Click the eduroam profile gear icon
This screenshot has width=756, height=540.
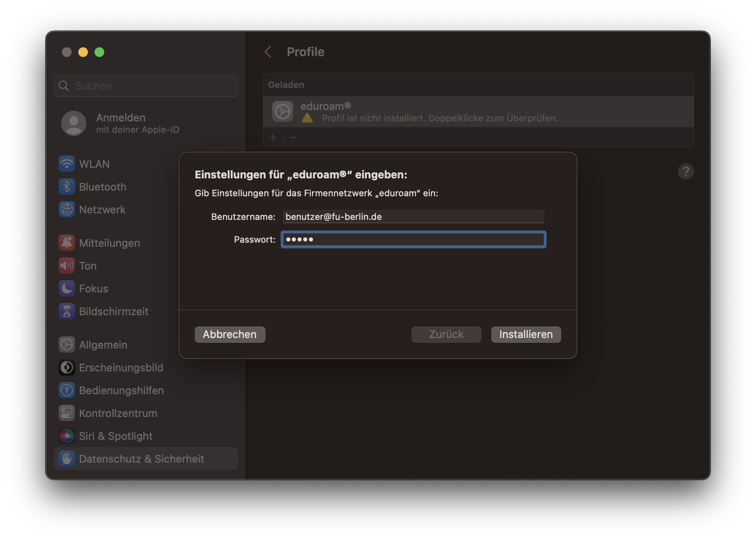point(283,112)
